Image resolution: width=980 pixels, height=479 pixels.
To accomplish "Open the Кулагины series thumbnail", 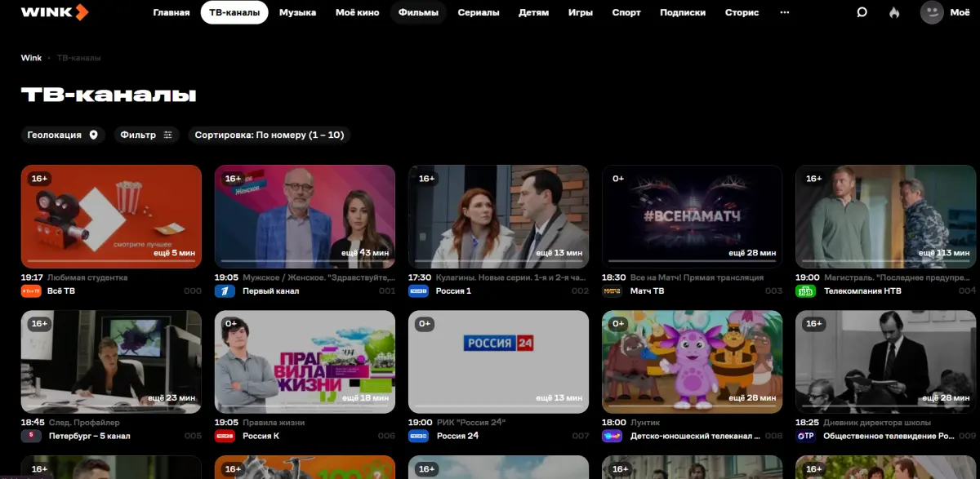I will (498, 216).
